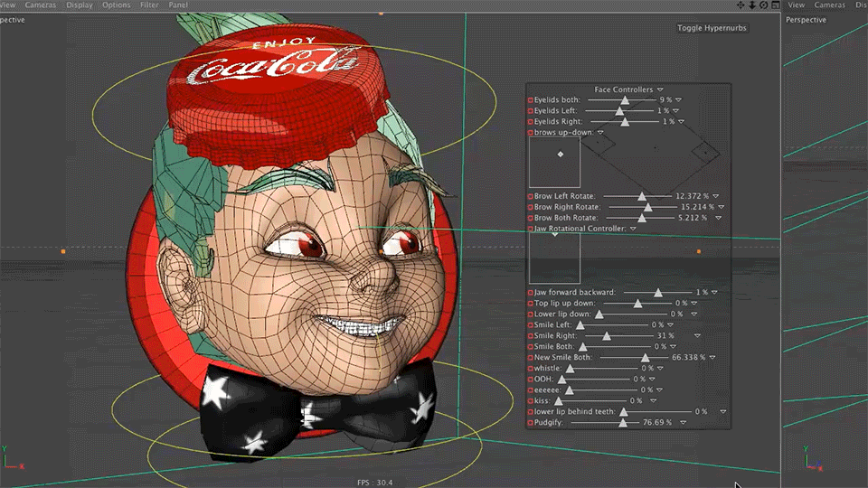
Task: Click the Jaw Rotational Controller 2D pad
Action: click(554, 258)
